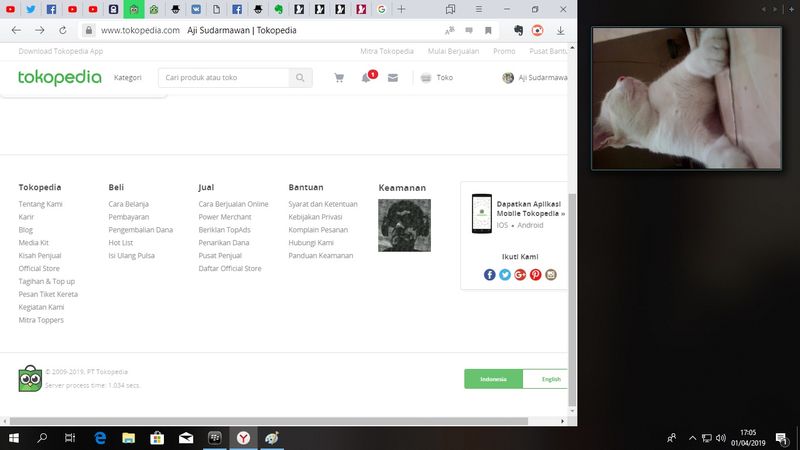Switch language to English
This screenshot has width=800, height=450.
pos(545,379)
